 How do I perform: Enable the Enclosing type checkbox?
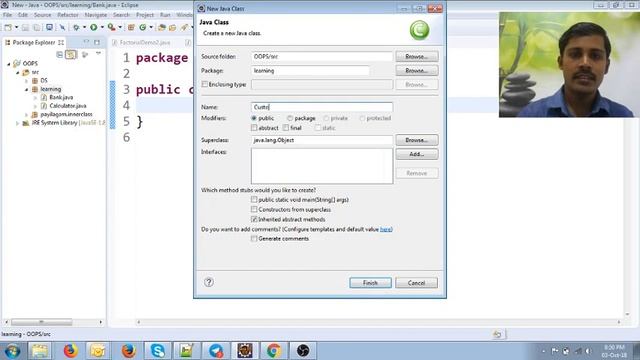[204, 84]
